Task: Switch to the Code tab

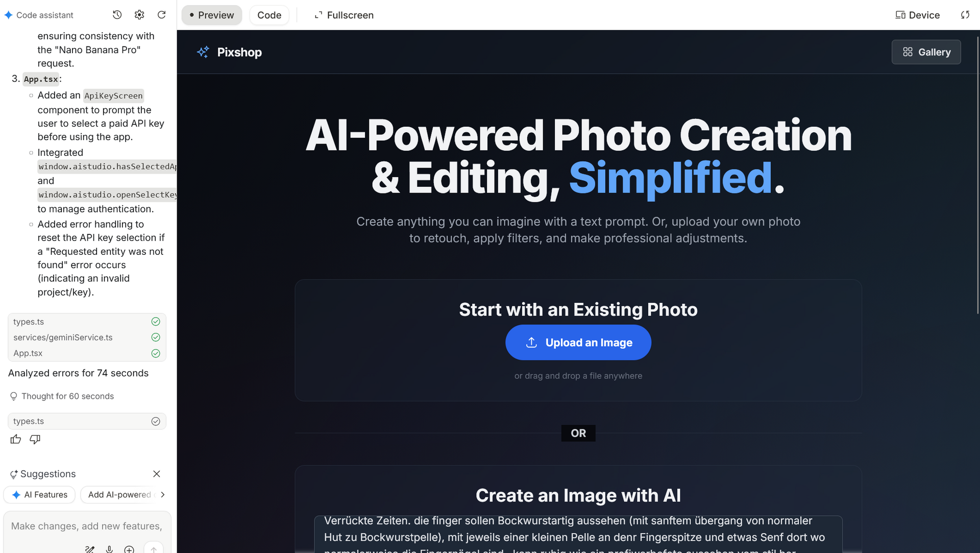Action: [x=269, y=15]
